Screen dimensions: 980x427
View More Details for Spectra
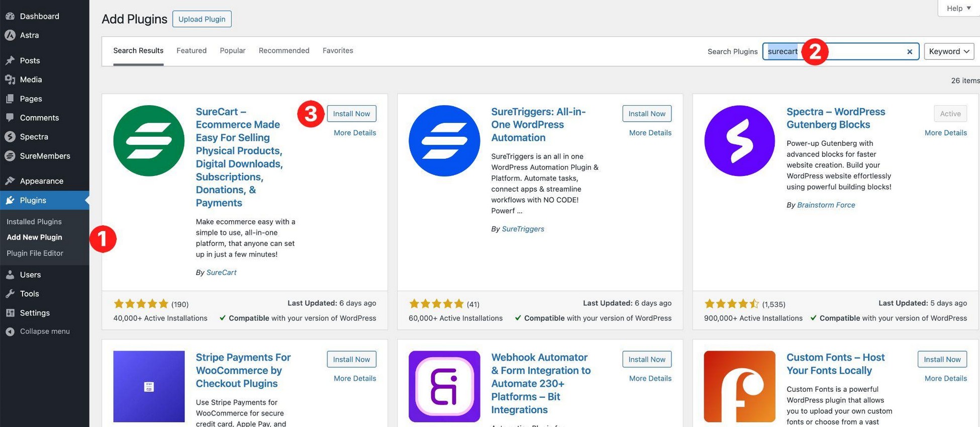click(946, 133)
